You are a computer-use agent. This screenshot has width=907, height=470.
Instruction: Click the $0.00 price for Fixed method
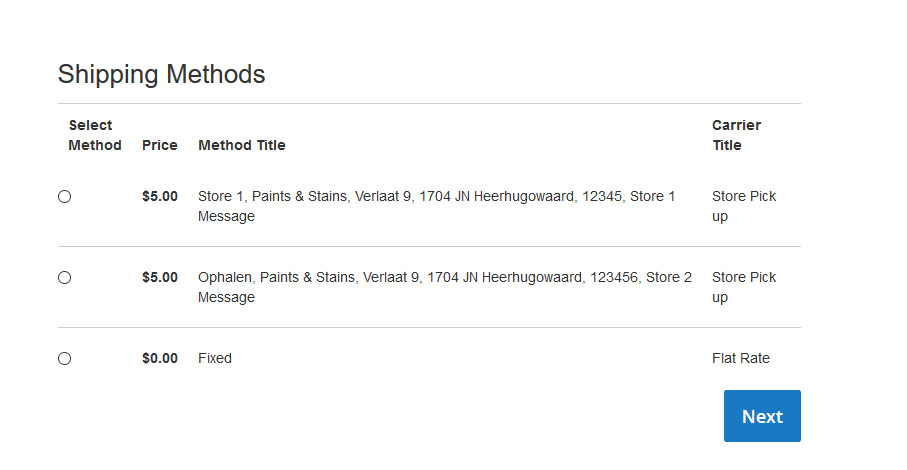coord(160,358)
